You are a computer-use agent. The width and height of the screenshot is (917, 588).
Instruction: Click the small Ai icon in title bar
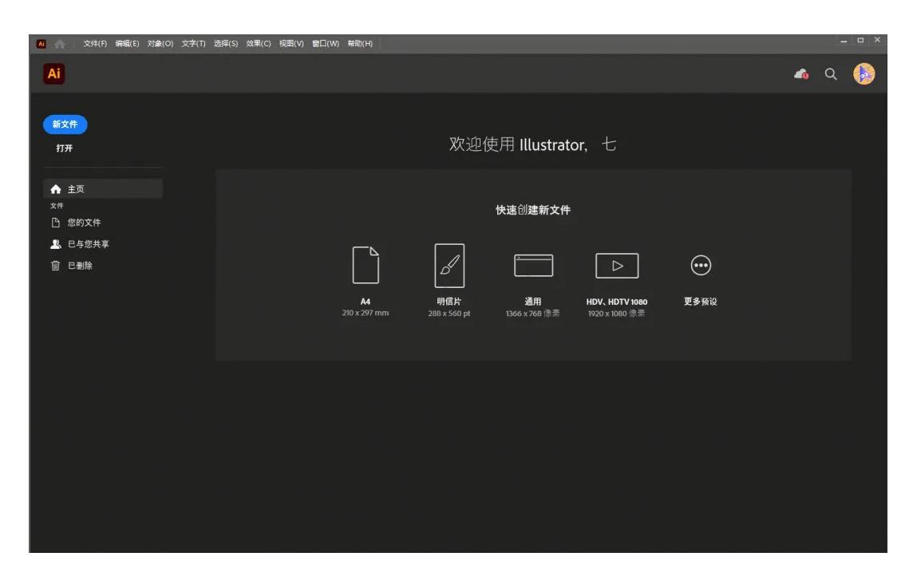(41, 44)
